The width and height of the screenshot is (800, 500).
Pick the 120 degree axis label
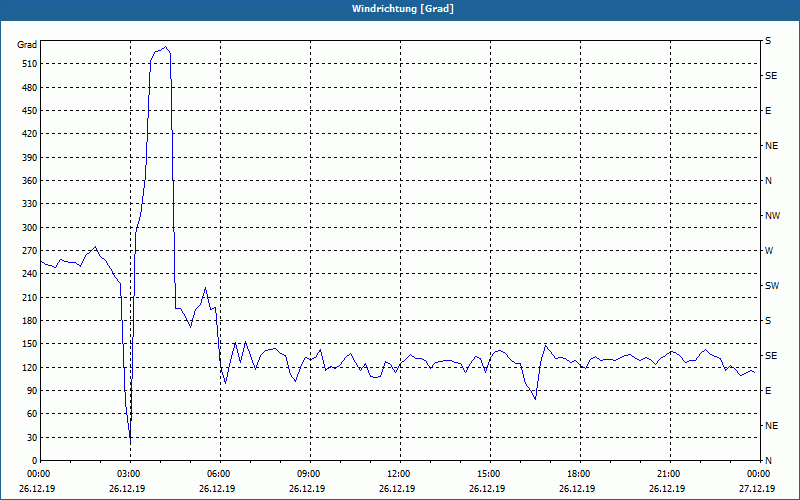30,367
